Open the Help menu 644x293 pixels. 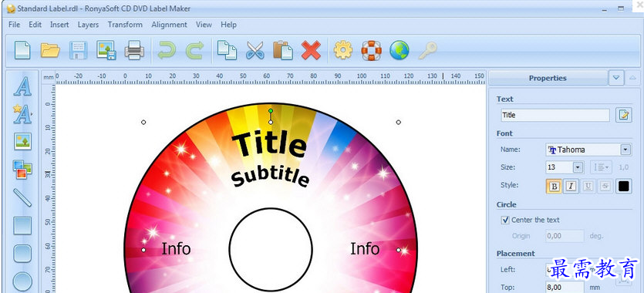(229, 25)
